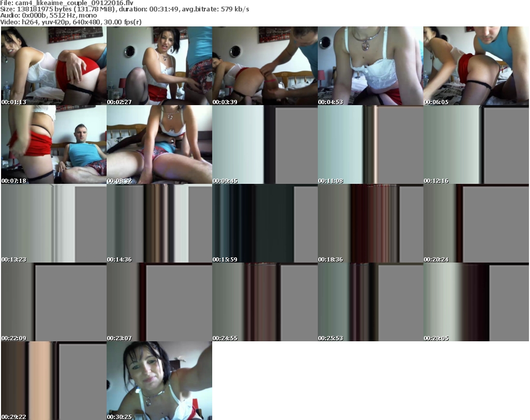This screenshot has height=420, width=530.
Task: Open the frame labeled 00:13:23
Action: (x=54, y=223)
